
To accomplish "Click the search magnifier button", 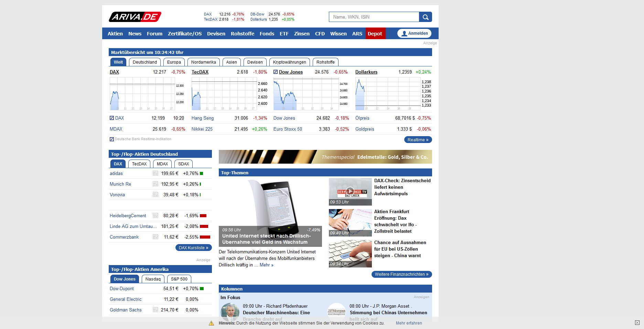I will 426,17.
